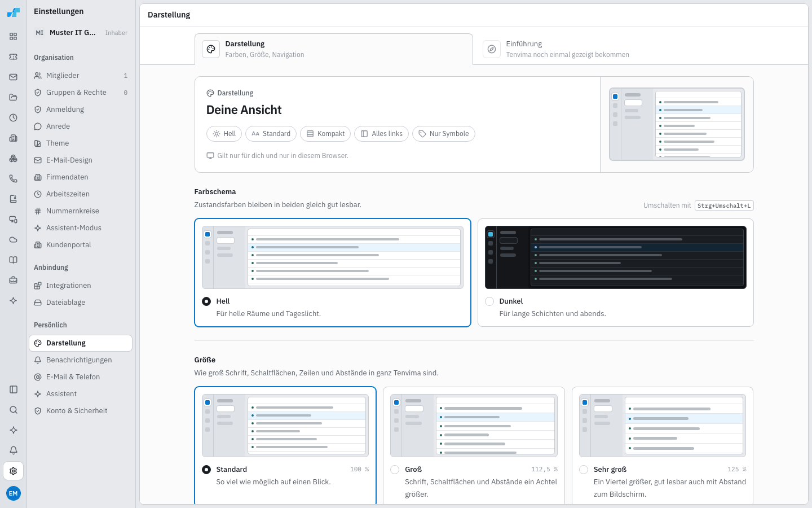Image resolution: width=812 pixels, height=508 pixels.
Task: Open the briefcase icon in the left rail
Action: pyautogui.click(x=14, y=281)
